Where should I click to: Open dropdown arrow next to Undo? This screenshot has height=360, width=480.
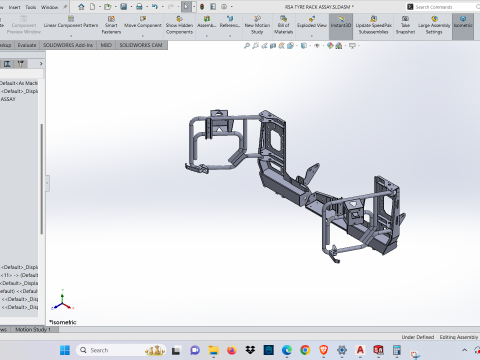[x=162, y=7]
